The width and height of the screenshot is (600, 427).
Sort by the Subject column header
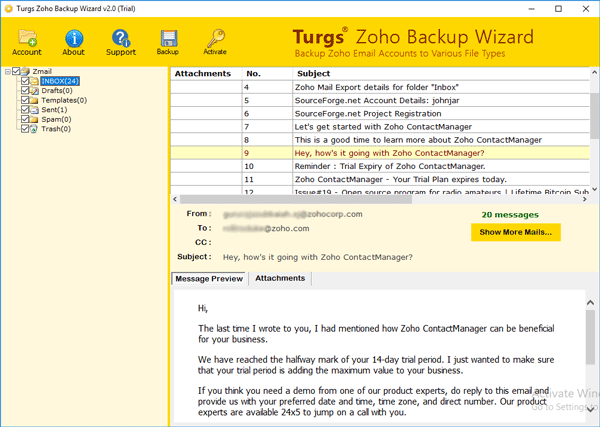(x=441, y=73)
